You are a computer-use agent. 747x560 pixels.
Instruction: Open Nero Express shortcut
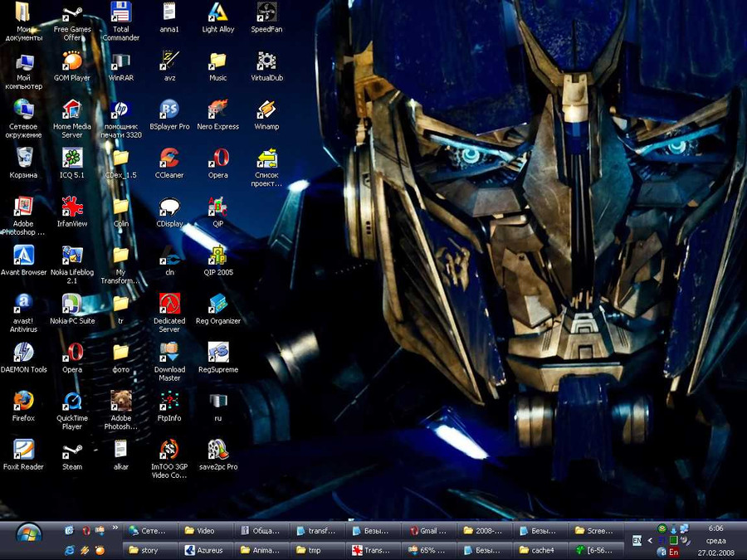217,115
